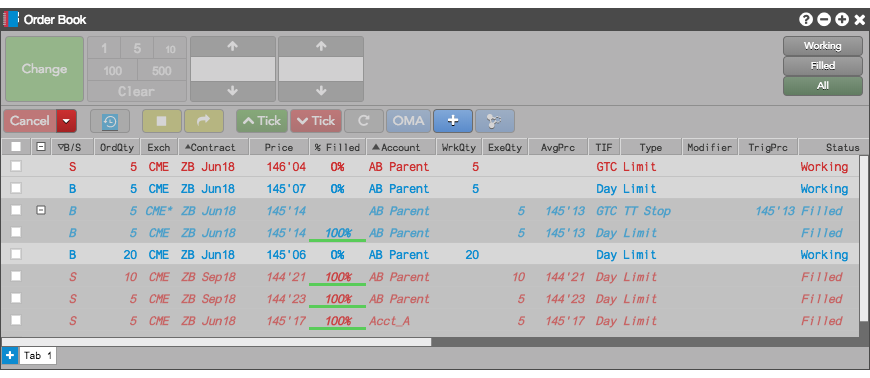
Task: Tick the price up with green Tick button
Action: click(x=262, y=121)
